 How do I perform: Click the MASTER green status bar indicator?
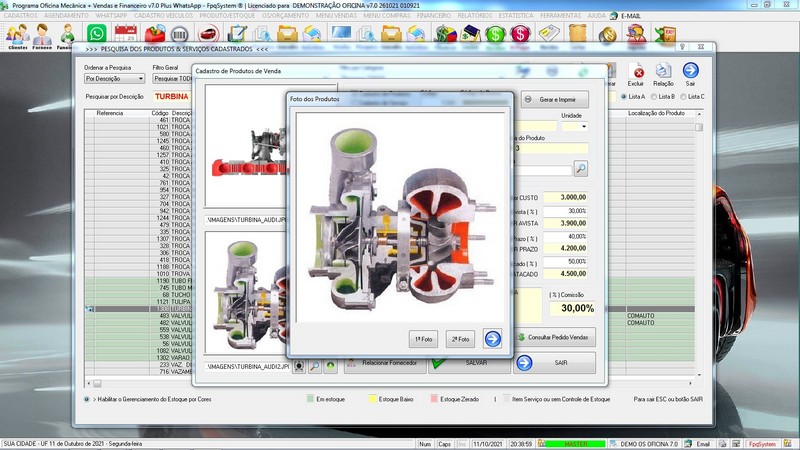click(x=576, y=444)
